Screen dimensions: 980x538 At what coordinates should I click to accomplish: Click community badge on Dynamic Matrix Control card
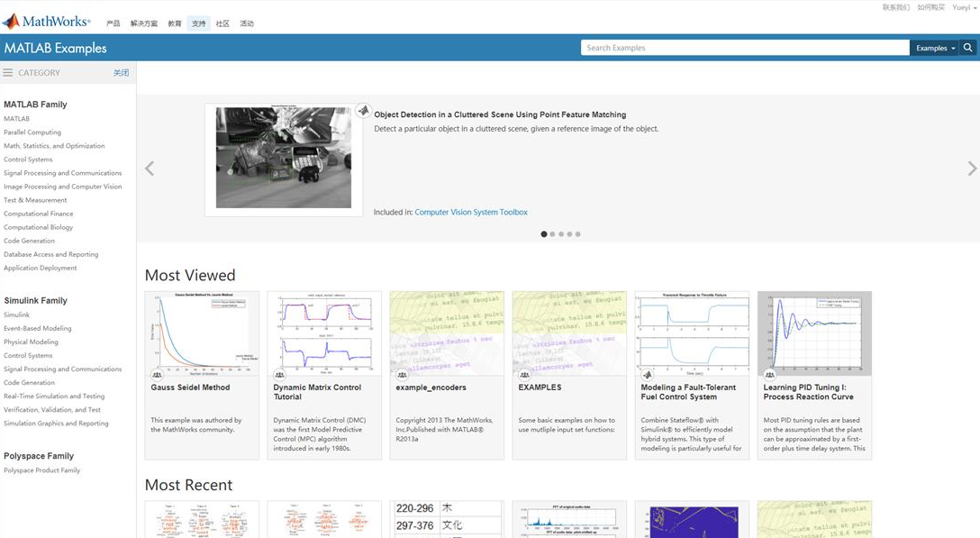[279, 375]
